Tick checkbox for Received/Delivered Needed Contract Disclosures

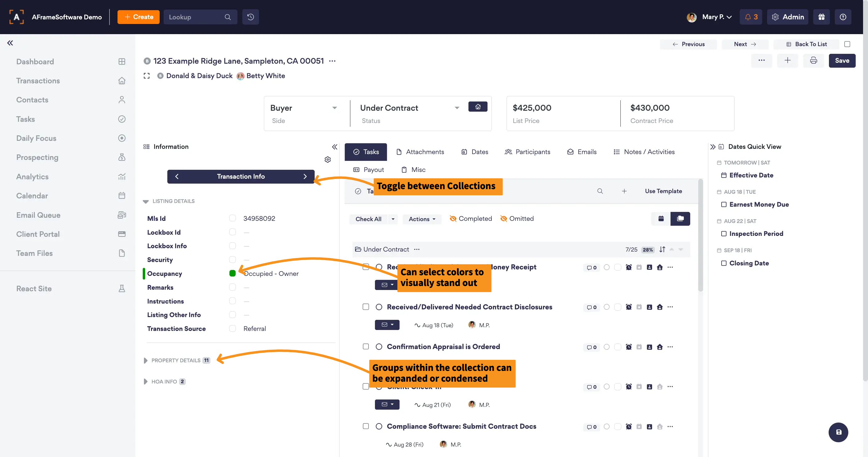366,307
